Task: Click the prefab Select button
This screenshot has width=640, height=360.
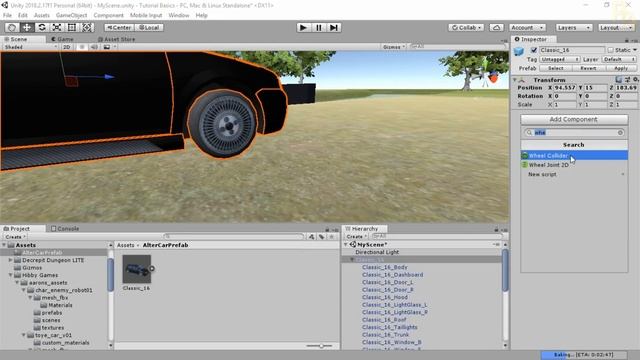Action: (555, 68)
